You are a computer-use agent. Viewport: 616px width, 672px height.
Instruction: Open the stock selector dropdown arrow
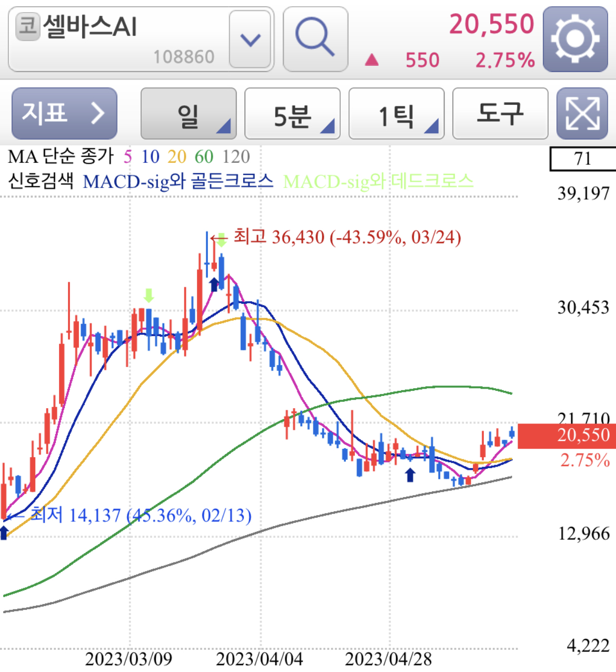tap(250, 39)
